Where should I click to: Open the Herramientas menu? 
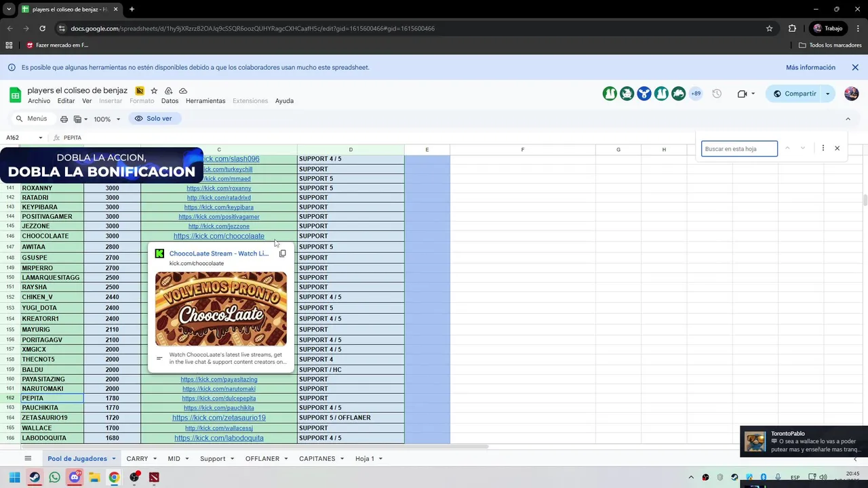tap(205, 101)
